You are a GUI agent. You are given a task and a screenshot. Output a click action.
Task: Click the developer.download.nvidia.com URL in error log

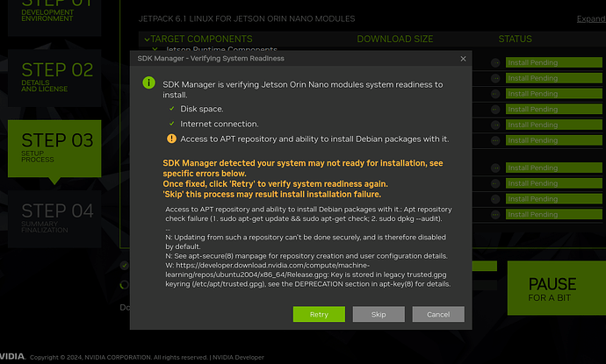(x=306, y=270)
